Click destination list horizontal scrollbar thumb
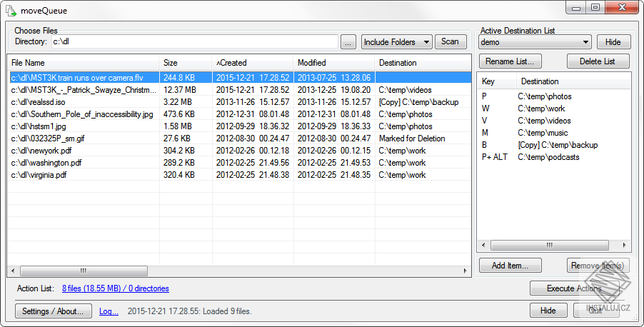Image resolution: width=644 pixels, height=327 pixels. point(550,246)
